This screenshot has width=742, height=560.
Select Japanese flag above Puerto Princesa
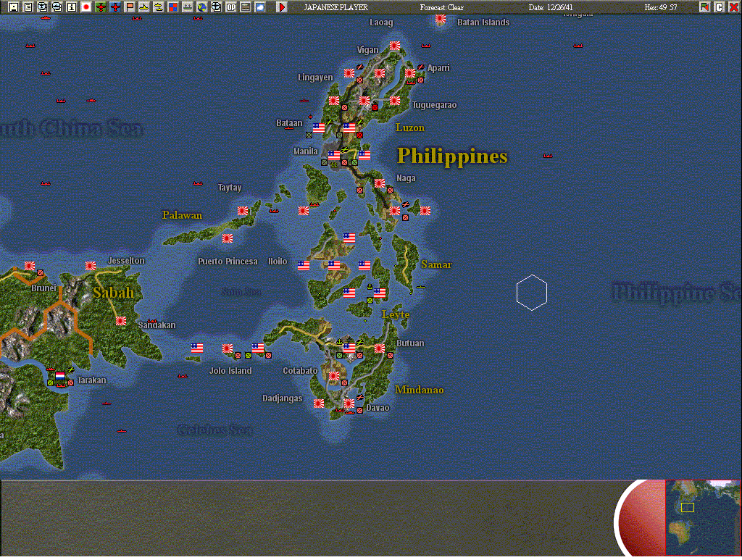(x=228, y=238)
